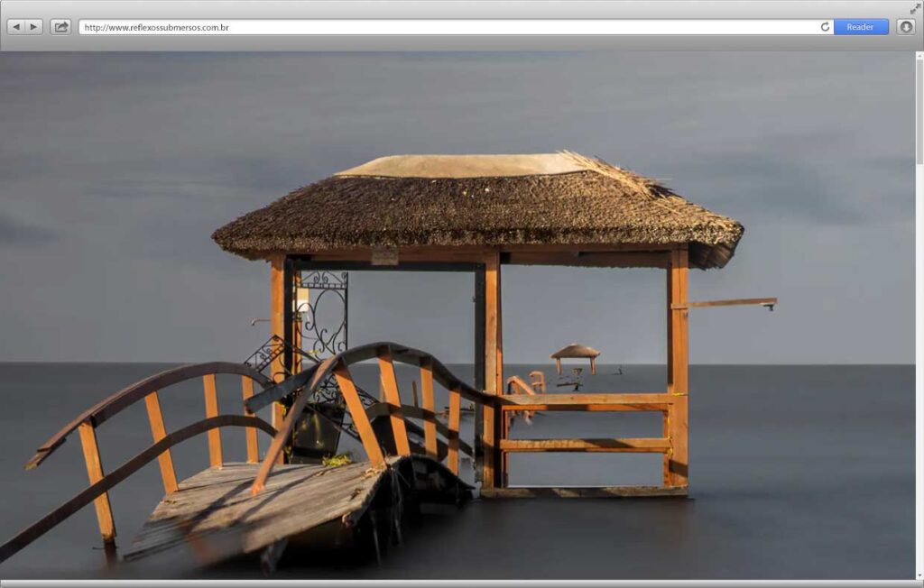This screenshot has width=924, height=588.
Task: Go forward to the next page
Action: coord(33,27)
